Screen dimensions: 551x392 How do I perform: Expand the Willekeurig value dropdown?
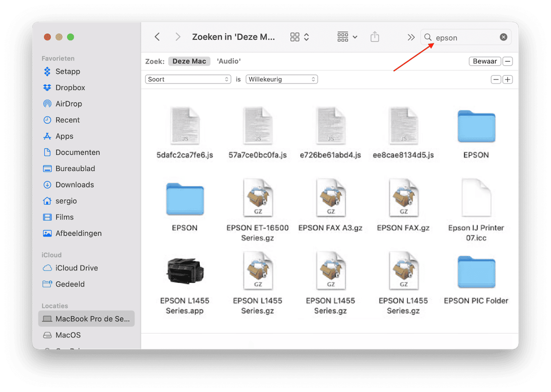281,79
